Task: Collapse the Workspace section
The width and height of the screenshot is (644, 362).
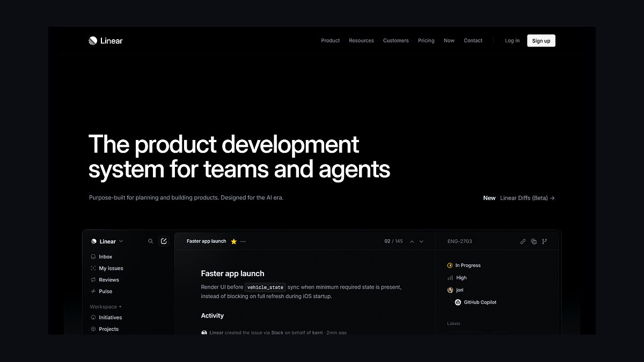Action: [106, 307]
